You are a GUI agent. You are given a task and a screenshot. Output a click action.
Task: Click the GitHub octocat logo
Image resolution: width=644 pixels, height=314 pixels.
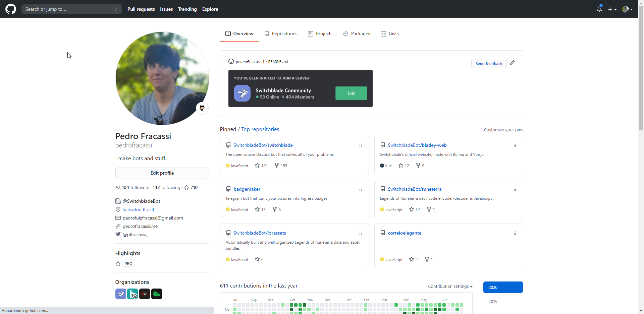pos(10,9)
